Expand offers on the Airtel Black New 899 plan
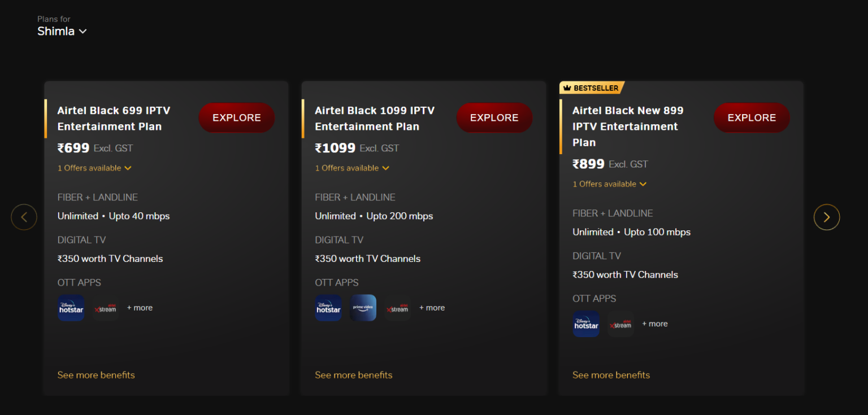 click(x=610, y=184)
